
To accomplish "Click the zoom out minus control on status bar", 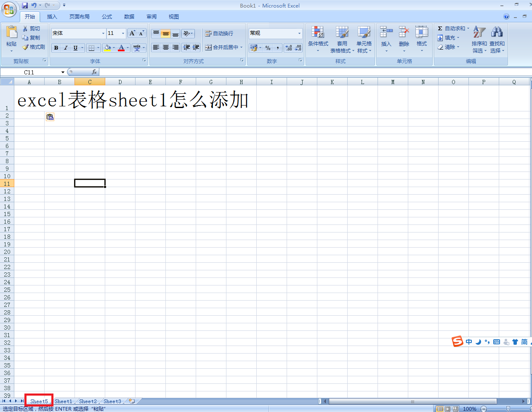I will pyautogui.click(x=483, y=409).
